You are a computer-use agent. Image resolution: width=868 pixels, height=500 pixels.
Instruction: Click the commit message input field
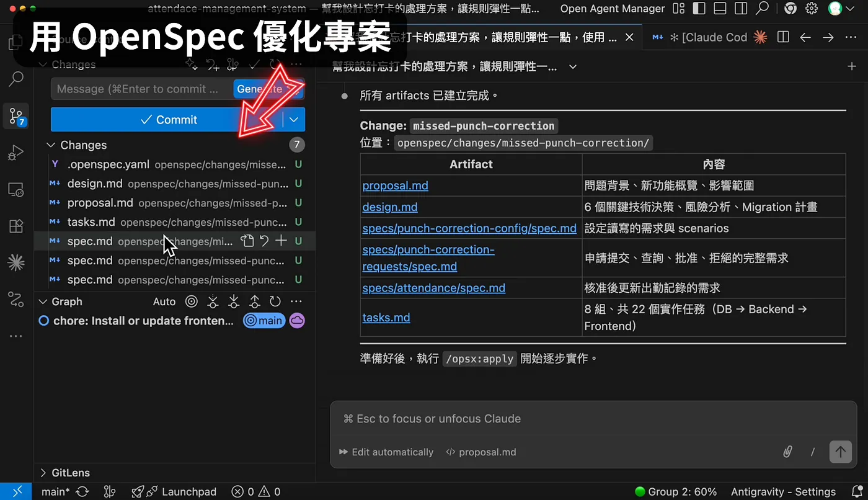point(143,89)
